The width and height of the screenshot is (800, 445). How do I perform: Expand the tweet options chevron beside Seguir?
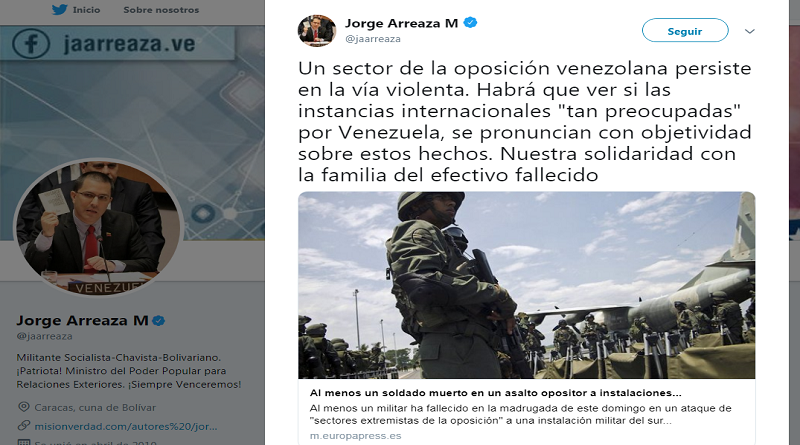click(x=749, y=31)
